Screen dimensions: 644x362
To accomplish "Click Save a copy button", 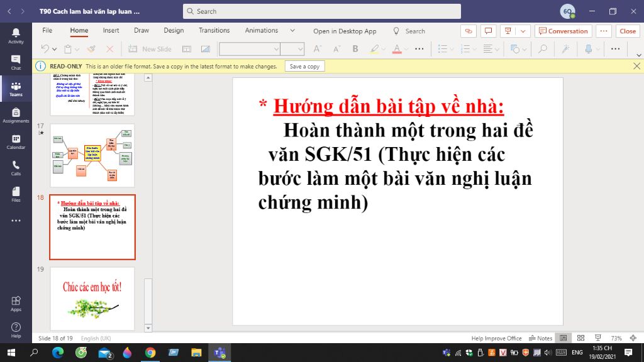I will [305, 66].
